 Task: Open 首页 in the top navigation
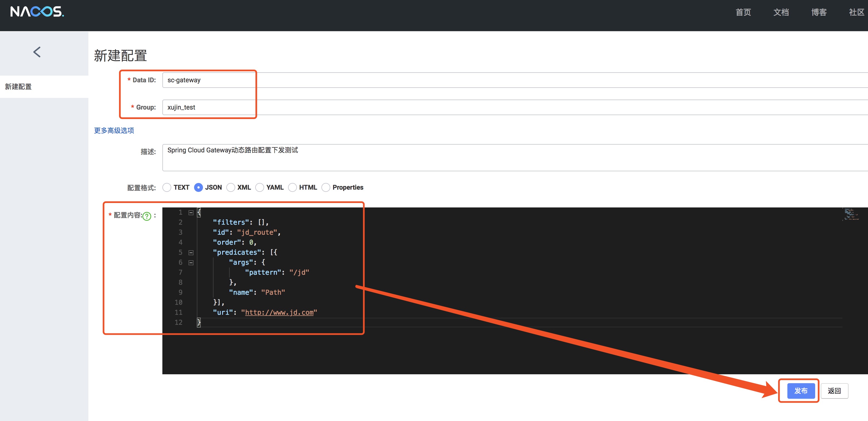(x=743, y=13)
